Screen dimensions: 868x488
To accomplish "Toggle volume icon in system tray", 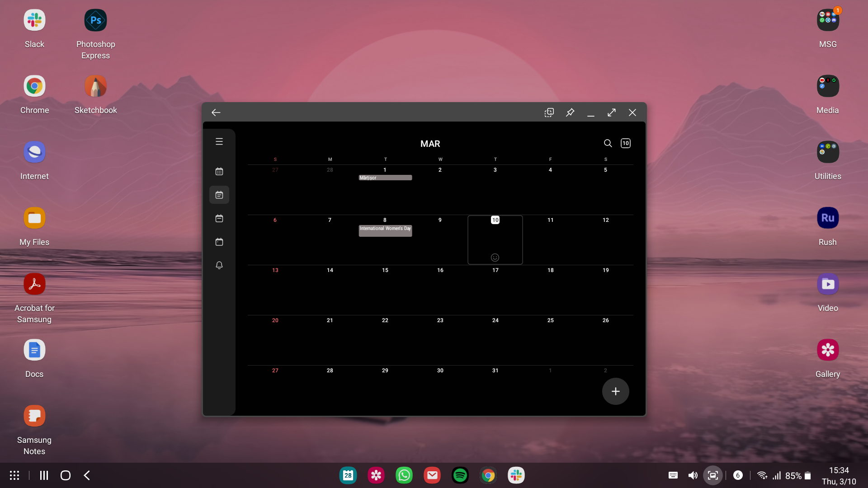I will click(x=693, y=475).
